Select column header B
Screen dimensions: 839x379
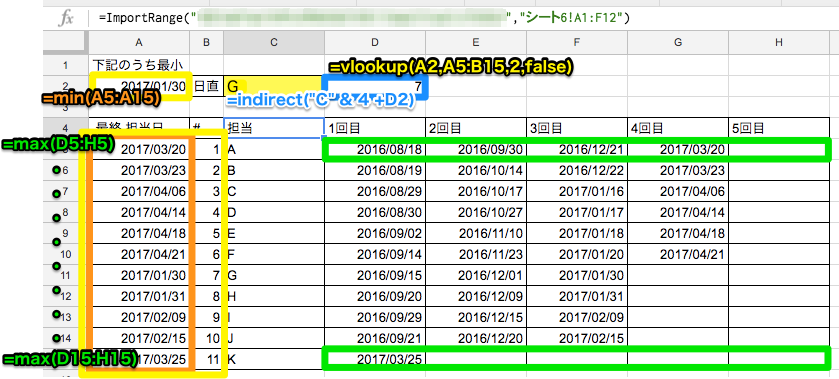(207, 42)
